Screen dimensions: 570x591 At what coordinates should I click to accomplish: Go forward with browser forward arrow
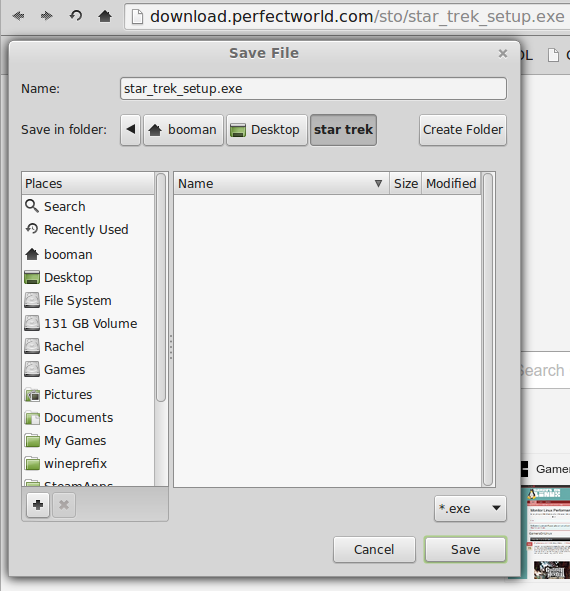[x=46, y=16]
